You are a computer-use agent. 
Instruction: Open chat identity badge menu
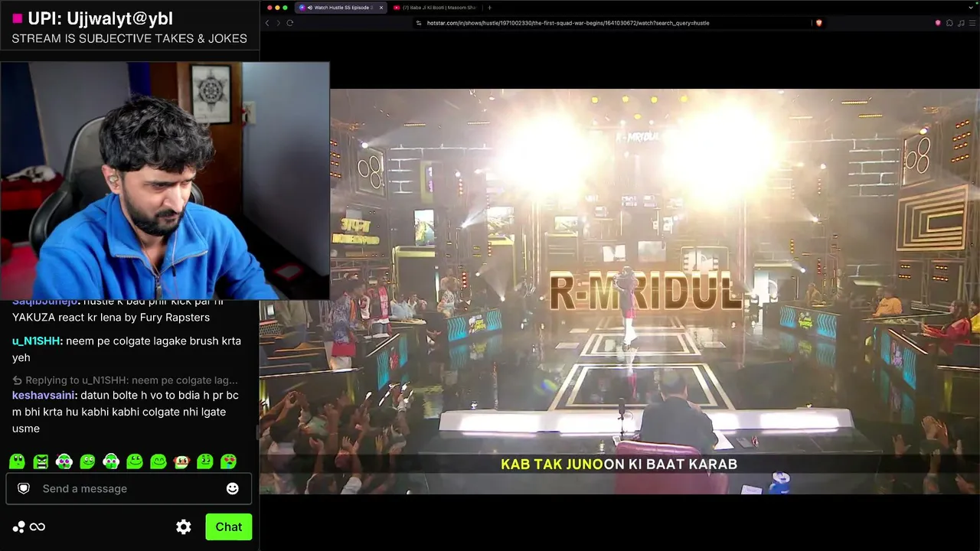(24, 488)
